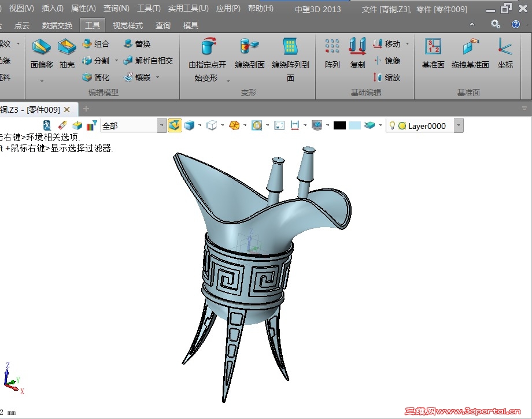Click the 移动 move tool
The image size is (532, 419).
click(387, 44)
